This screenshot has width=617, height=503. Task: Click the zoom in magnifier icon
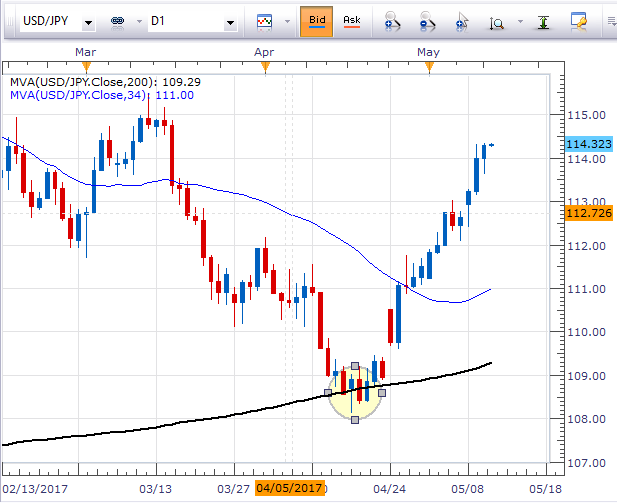[393, 21]
